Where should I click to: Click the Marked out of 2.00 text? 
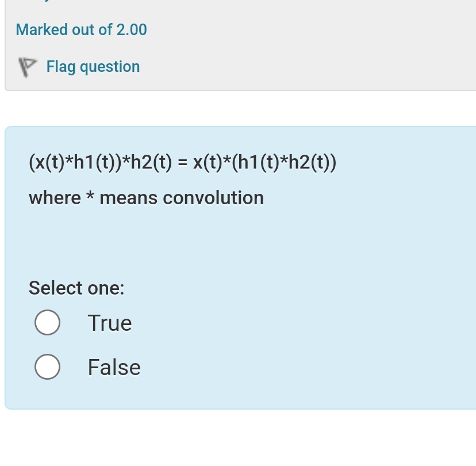click(x=81, y=29)
